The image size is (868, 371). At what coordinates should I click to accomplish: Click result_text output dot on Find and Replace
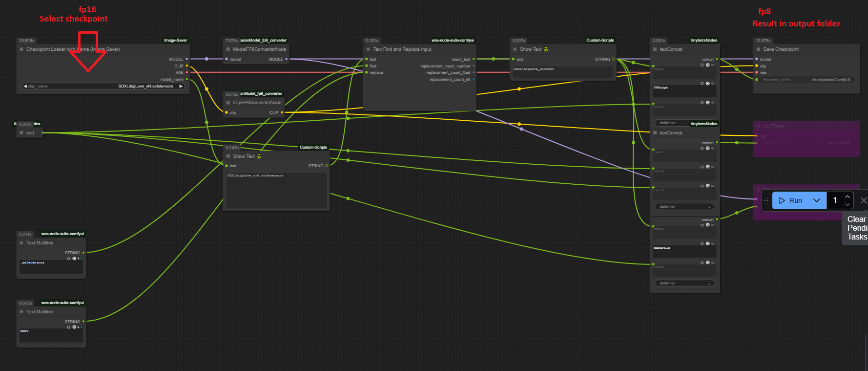pyautogui.click(x=474, y=59)
